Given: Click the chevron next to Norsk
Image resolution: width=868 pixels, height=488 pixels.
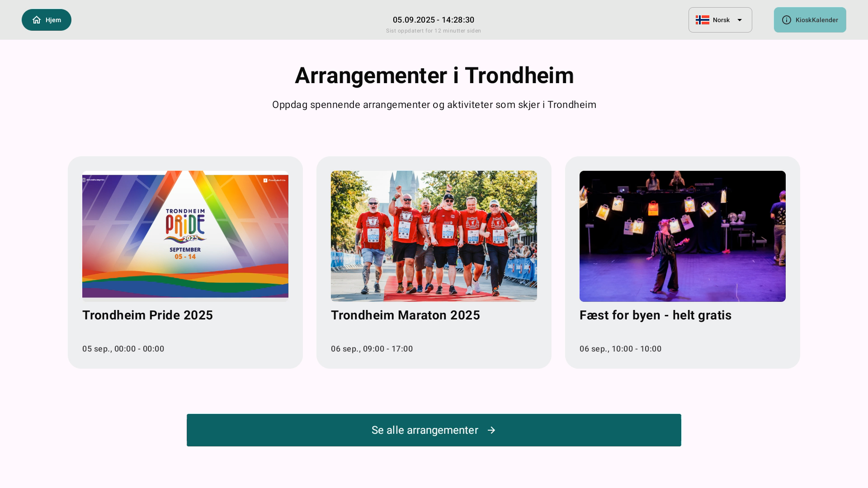Looking at the screenshot, I should click(x=740, y=20).
